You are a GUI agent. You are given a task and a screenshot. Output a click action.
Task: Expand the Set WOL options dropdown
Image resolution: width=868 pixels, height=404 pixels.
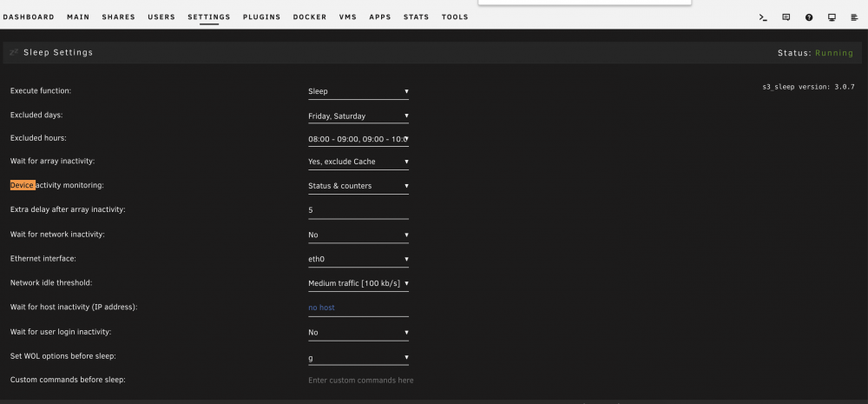[358, 357]
